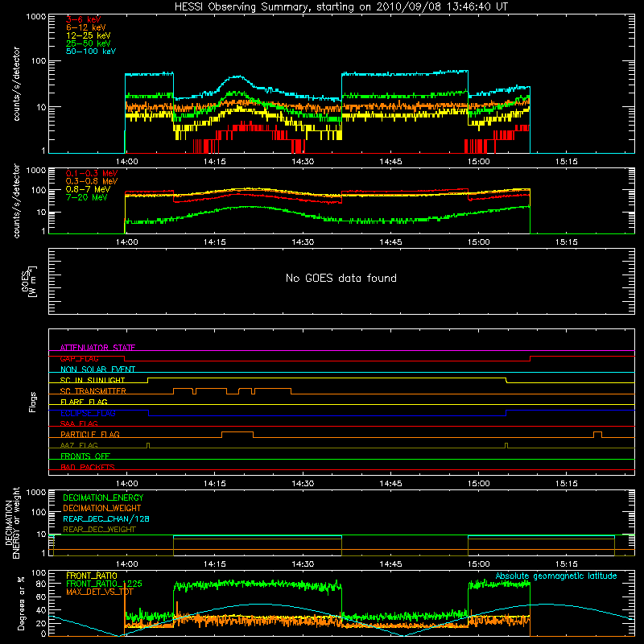Viewport: 644px width, 644px height.
Task: Click the 15:00 tick under the MeV panel
Action: click(478, 242)
